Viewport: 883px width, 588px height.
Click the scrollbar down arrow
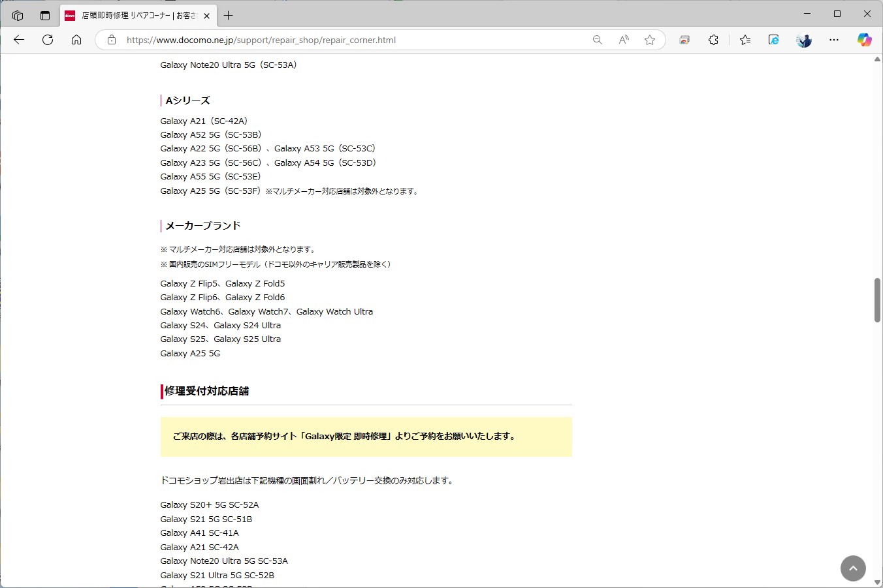click(877, 582)
